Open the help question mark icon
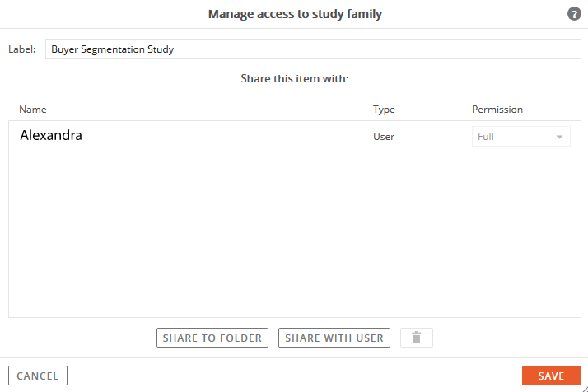588x392 pixels. tap(574, 14)
